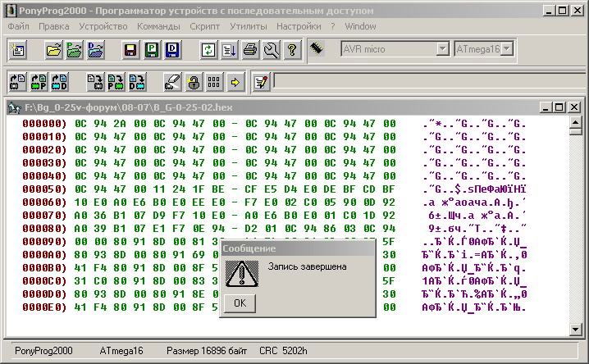Click the Edit Note icon
This screenshot has height=364, width=589.
coord(261,82)
